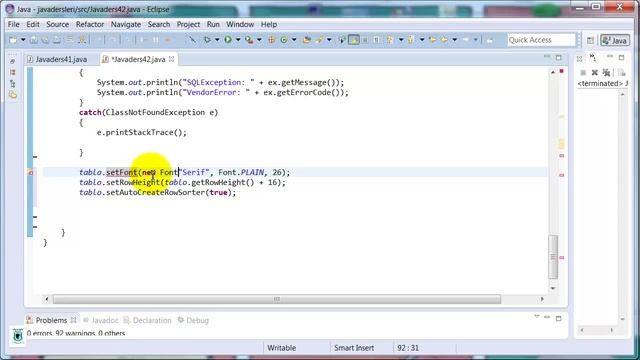Image resolution: width=640 pixels, height=360 pixels.
Task: Switch to the Problems view tab
Action: pyautogui.click(x=51, y=320)
